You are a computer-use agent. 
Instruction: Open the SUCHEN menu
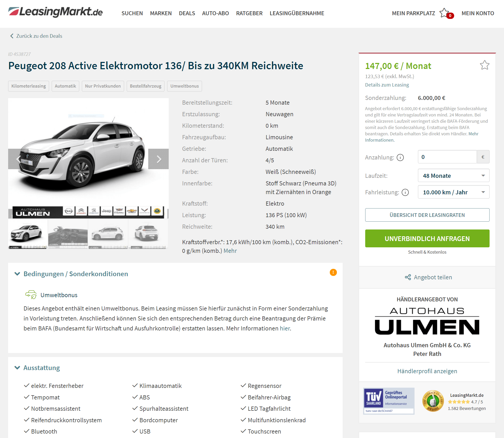[132, 13]
